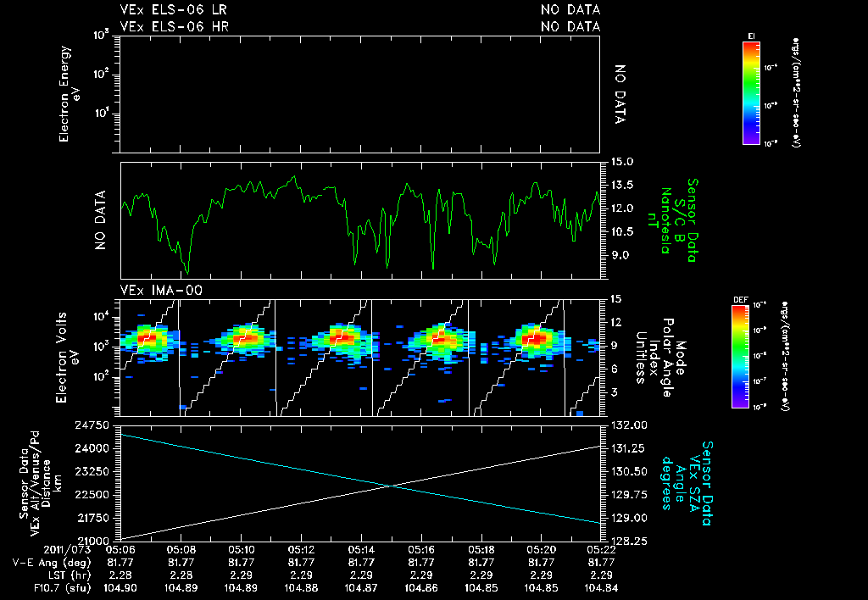Click the '131.25' SZA axis tick

(629, 448)
